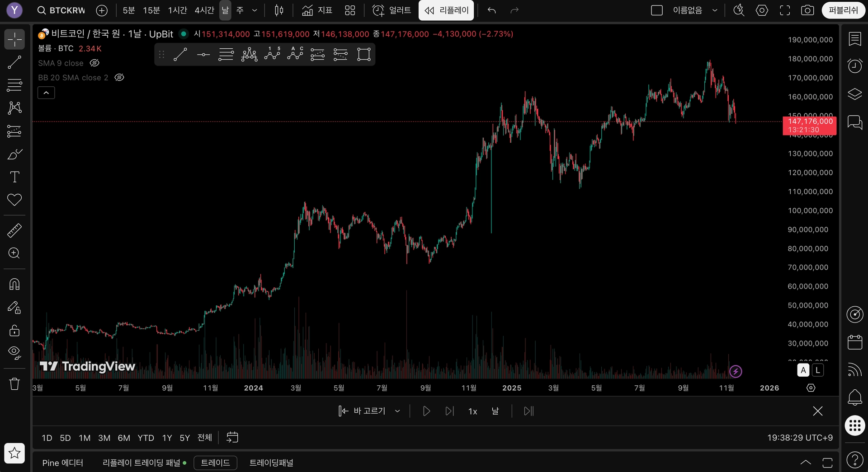Show the hidden SMA 9 indicator
868x472 pixels.
[94, 63]
